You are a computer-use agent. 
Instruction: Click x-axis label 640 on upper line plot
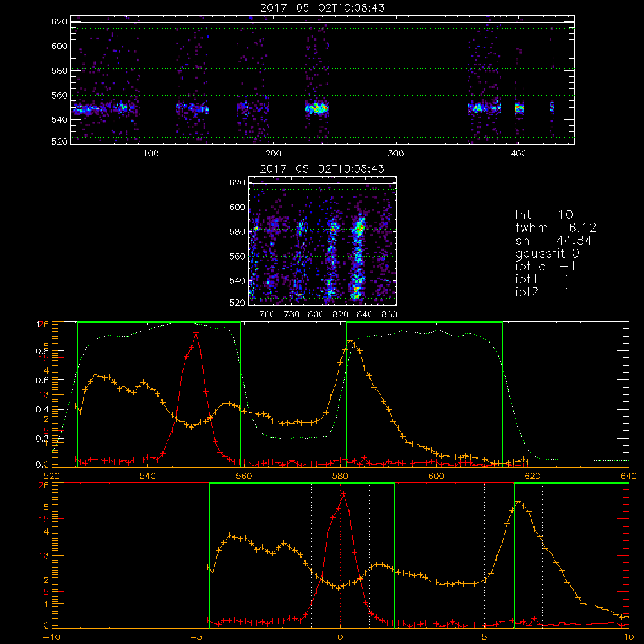click(x=629, y=476)
